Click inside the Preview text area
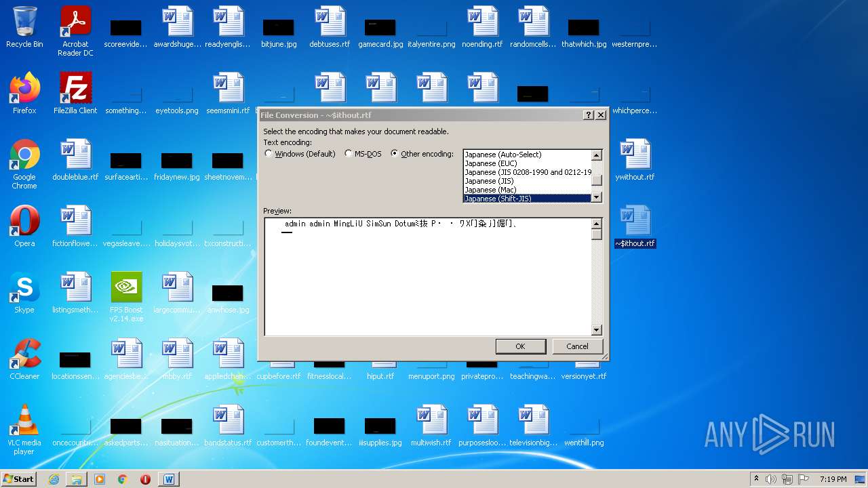 (428, 277)
